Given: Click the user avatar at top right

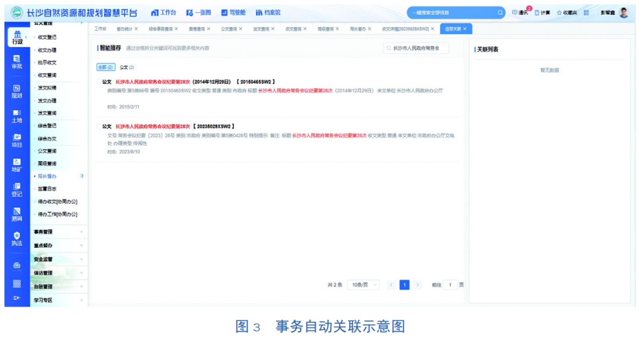Looking at the screenshot, I should pos(624,13).
